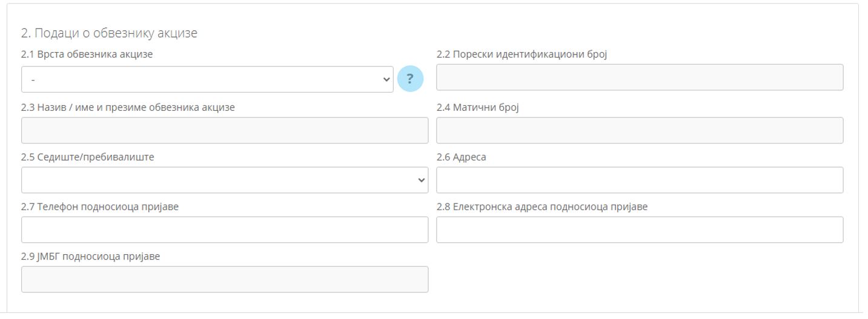Screen dimensions: 868x319
Task: Click the "2.8 Електронска адреса" label text
Action: (542, 207)
